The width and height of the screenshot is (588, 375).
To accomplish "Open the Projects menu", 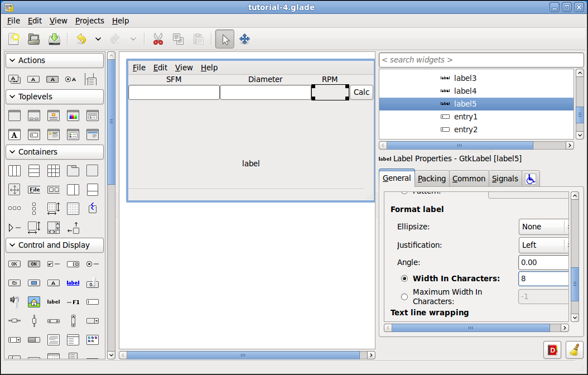I will [x=90, y=21].
